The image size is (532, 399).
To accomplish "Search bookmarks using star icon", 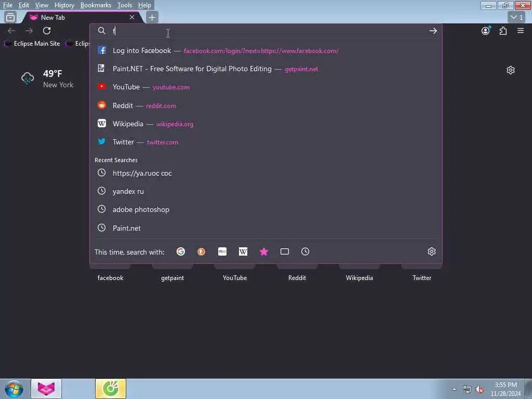I will [264, 252].
